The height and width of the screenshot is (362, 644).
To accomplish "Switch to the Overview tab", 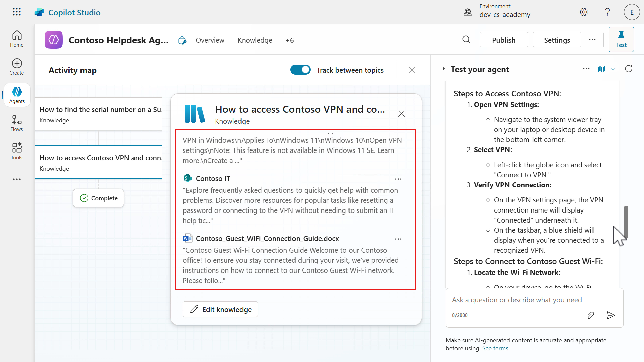I will tap(210, 40).
